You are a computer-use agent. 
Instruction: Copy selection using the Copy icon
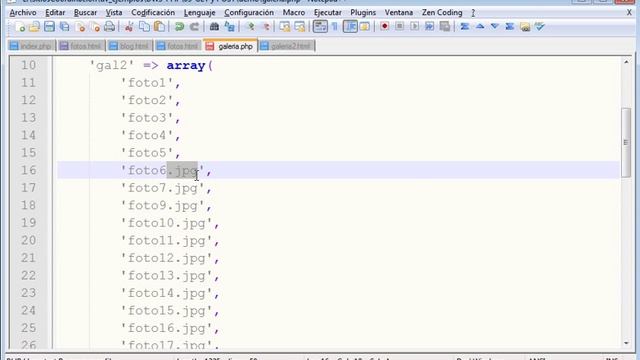pos(144,27)
